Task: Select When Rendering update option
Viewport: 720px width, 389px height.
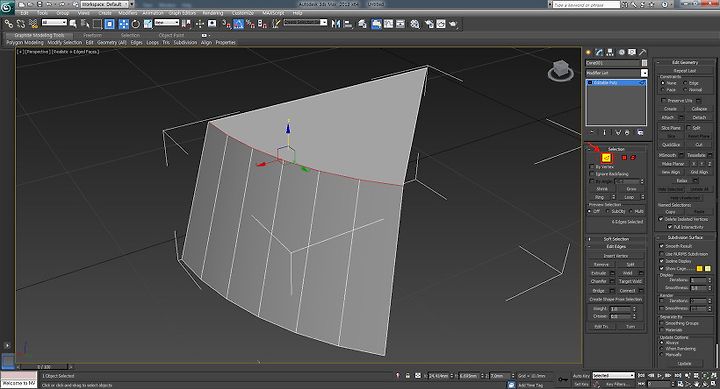Action: pos(662,349)
